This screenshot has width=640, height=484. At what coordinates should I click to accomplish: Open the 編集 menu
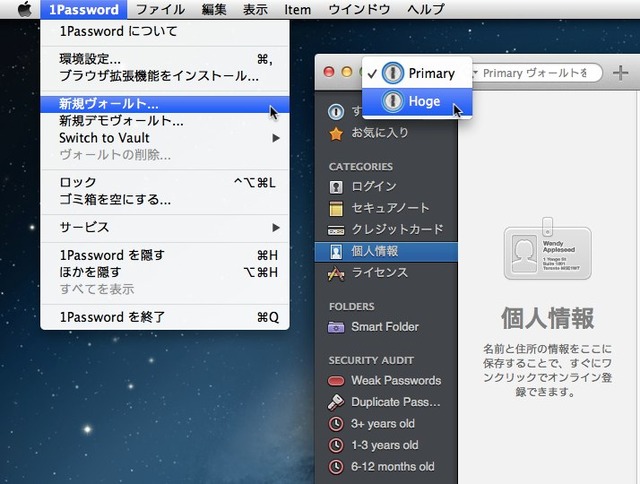(x=214, y=9)
